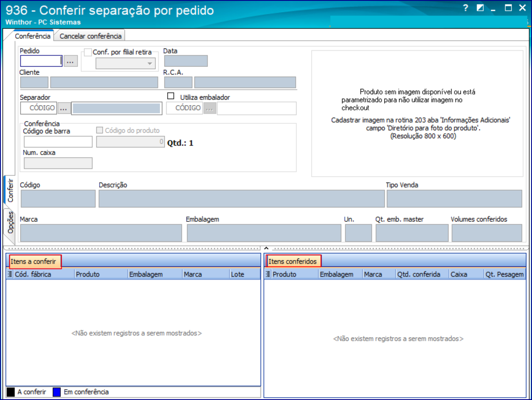This screenshot has height=400, width=532.
Task: Sort by Lote column header
Action: tap(245, 274)
